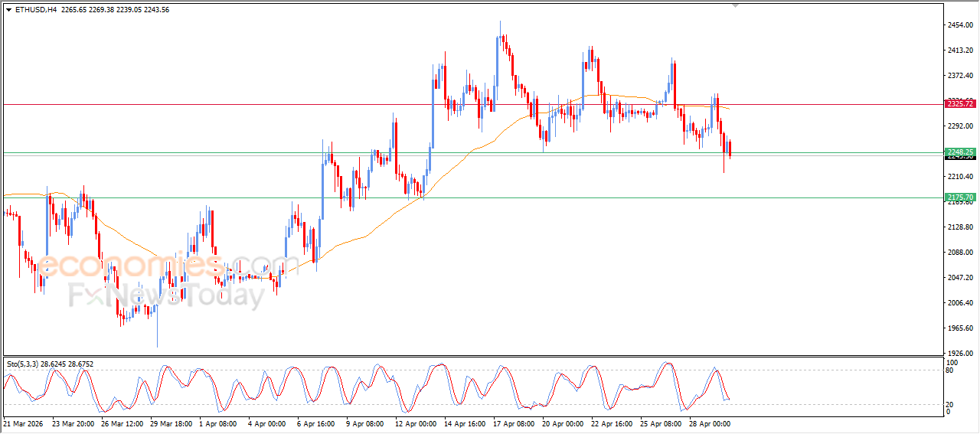Screen dimensions: 980x434
Task: Click the 6 Apr 16:00 time label
Action: [x=317, y=423]
